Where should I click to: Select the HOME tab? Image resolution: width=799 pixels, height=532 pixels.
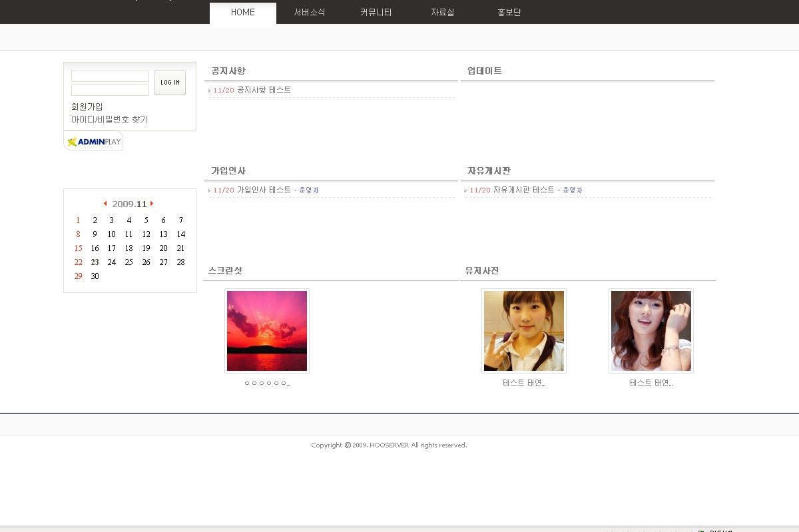(x=243, y=13)
